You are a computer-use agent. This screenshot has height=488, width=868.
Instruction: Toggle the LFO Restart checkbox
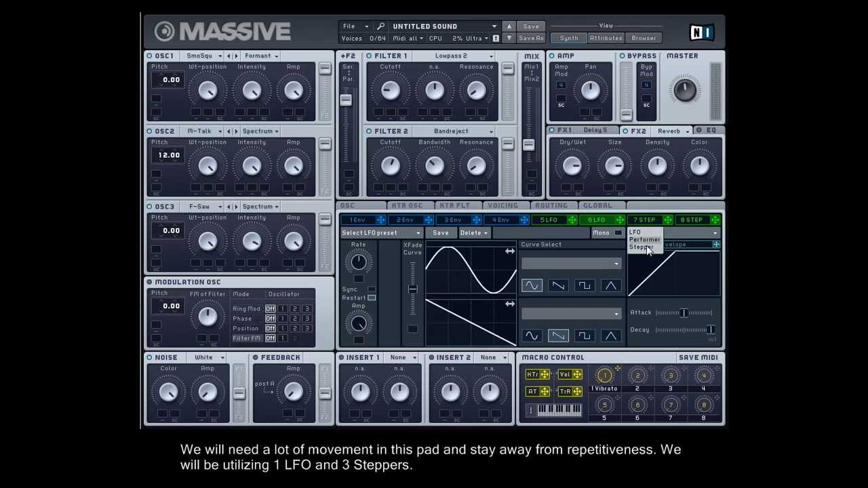[372, 298]
